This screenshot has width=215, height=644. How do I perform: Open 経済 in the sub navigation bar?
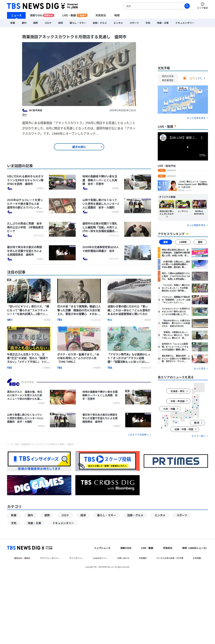(x=61, y=23)
